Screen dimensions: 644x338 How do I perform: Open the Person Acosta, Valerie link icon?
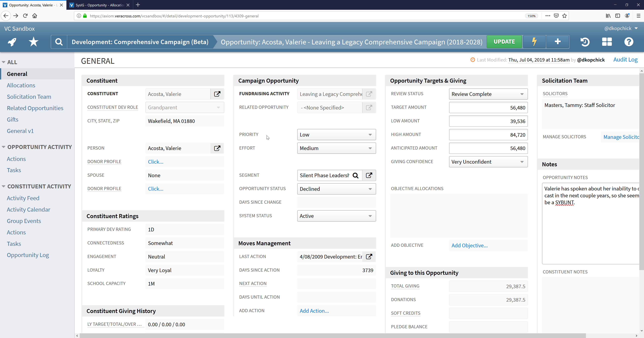point(217,148)
